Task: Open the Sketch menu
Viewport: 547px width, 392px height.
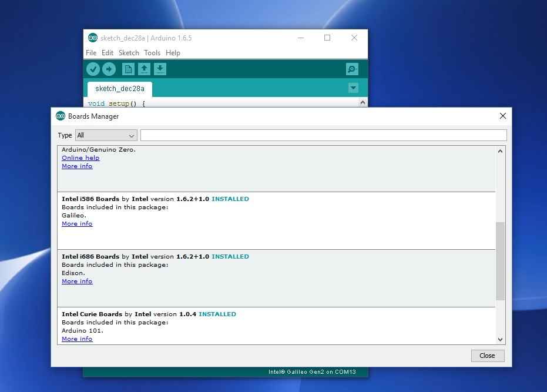Action: point(129,53)
